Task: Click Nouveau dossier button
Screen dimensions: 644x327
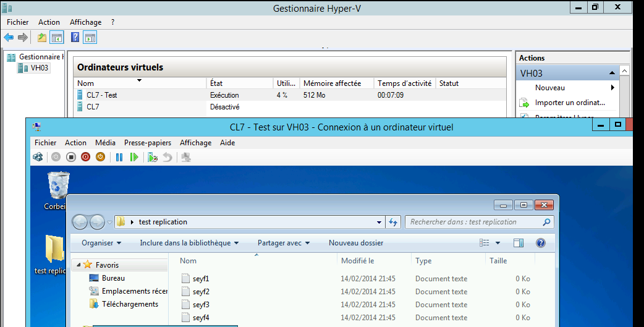Action: pyautogui.click(x=355, y=243)
